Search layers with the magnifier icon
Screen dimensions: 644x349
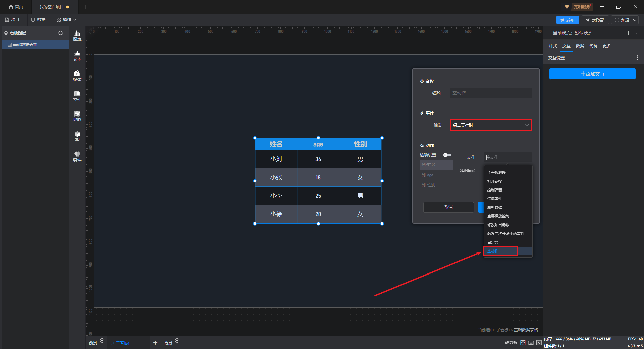pyautogui.click(x=61, y=33)
